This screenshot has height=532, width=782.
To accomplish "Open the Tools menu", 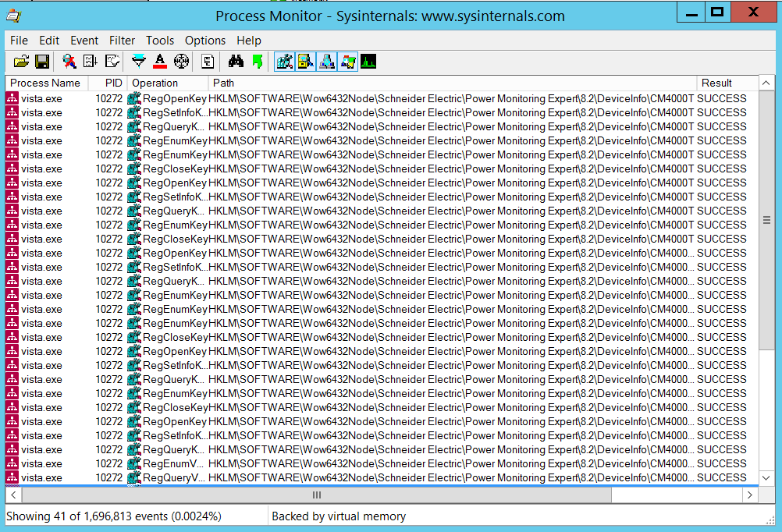I will click(x=159, y=41).
